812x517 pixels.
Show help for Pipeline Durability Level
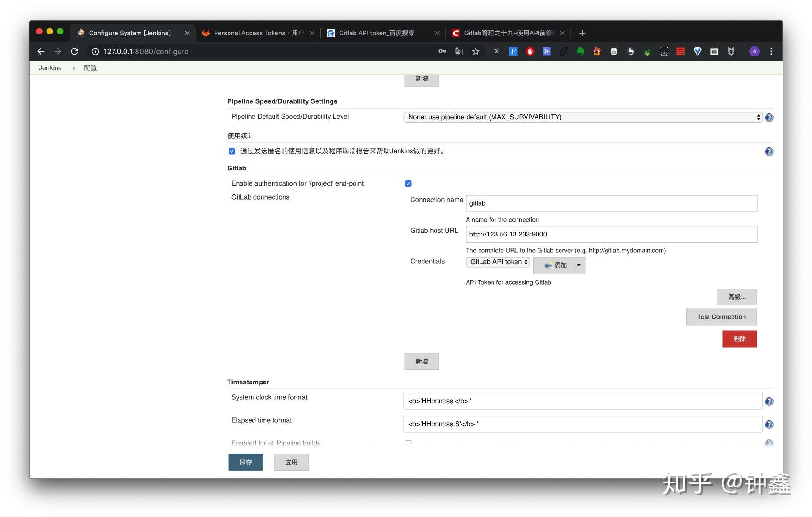pyautogui.click(x=769, y=117)
